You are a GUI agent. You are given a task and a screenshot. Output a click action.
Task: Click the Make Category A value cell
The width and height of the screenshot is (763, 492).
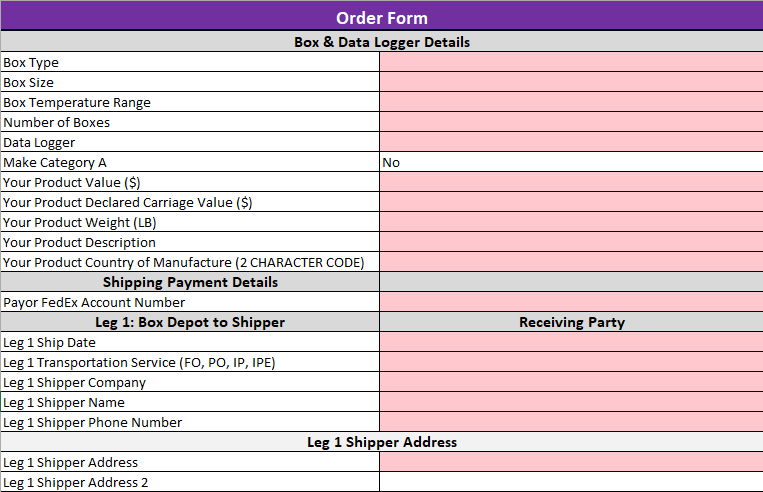coord(570,162)
